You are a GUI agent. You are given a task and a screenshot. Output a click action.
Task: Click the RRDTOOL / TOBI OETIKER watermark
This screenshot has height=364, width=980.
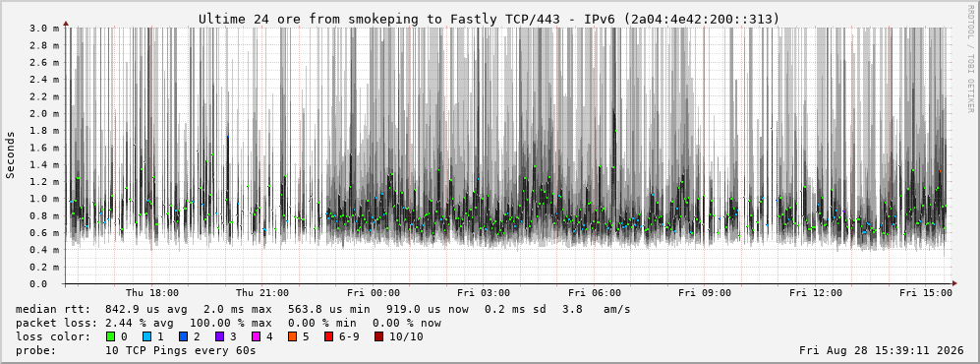point(970,59)
